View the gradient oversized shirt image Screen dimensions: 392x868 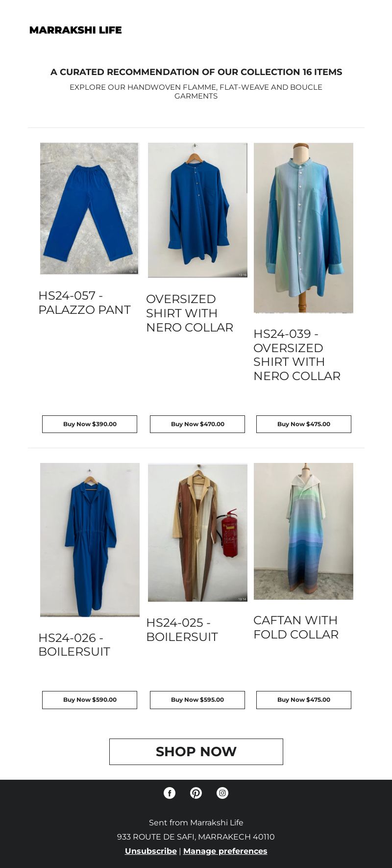point(303,228)
